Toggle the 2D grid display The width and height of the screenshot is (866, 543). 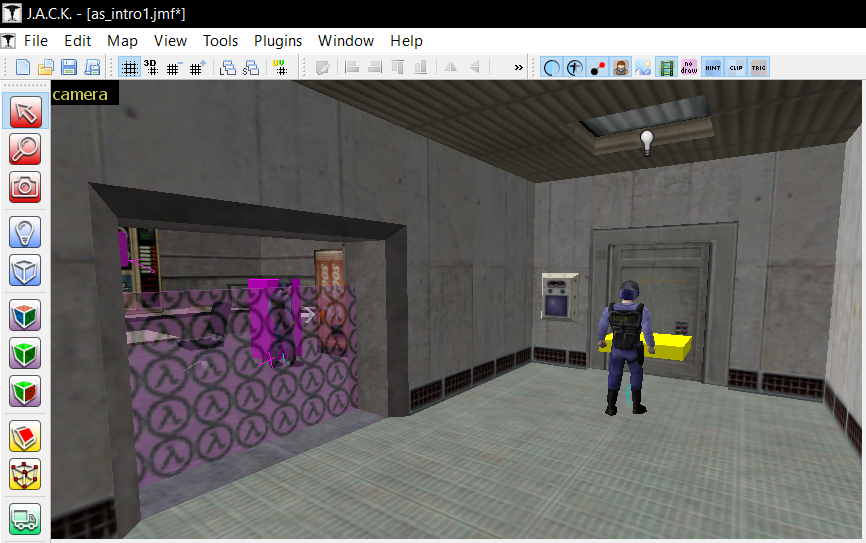pos(130,68)
